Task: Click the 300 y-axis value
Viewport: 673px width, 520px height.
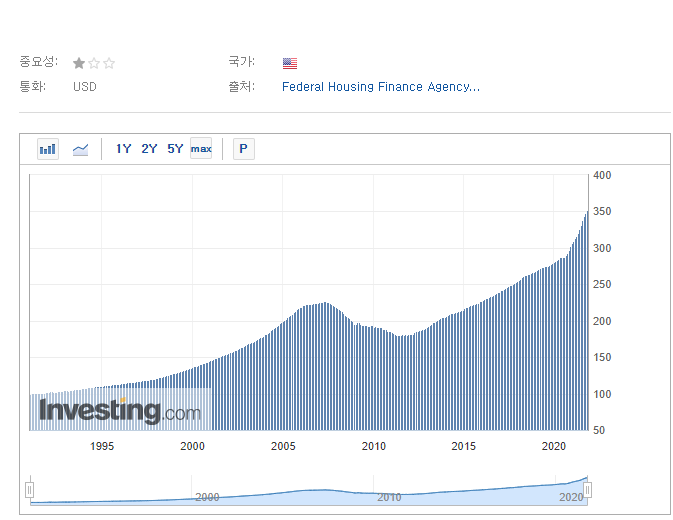Action: (602, 248)
